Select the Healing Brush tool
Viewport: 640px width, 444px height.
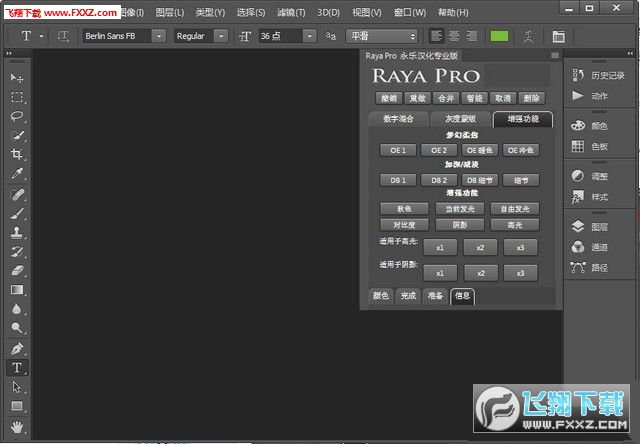17,194
